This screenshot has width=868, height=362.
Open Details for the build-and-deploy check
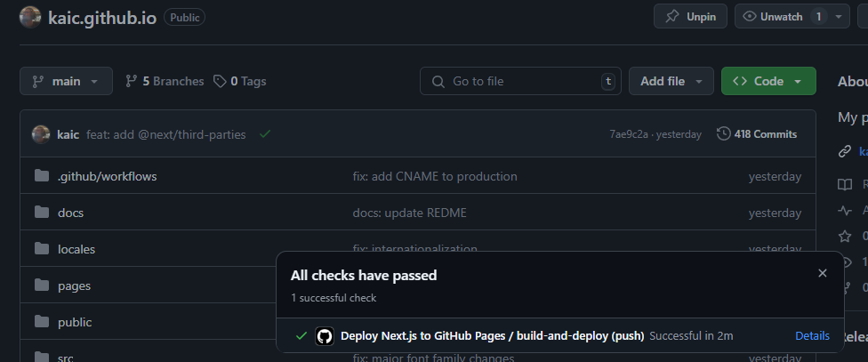(812, 335)
